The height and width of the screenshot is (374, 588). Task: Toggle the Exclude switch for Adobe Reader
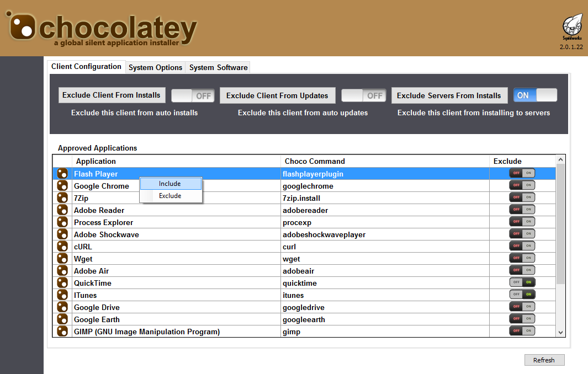522,209
